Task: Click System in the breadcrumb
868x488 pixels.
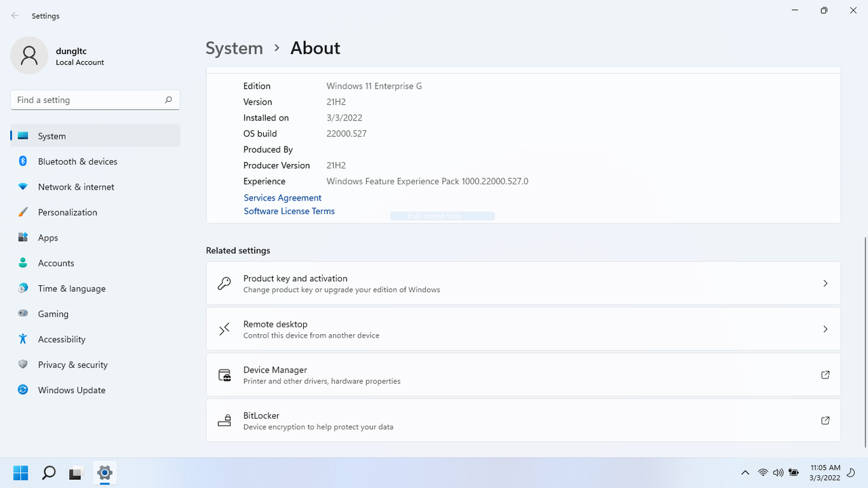Action: pyautogui.click(x=235, y=48)
